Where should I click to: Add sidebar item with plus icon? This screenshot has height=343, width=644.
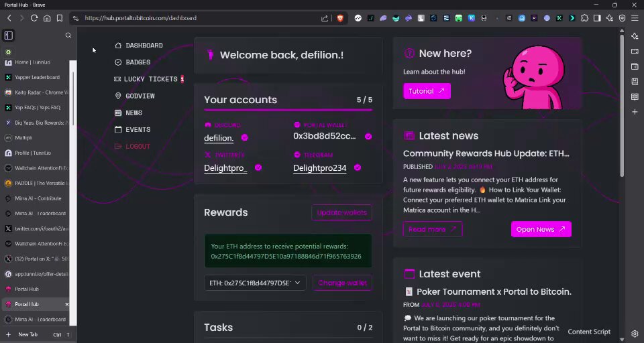tap(635, 112)
